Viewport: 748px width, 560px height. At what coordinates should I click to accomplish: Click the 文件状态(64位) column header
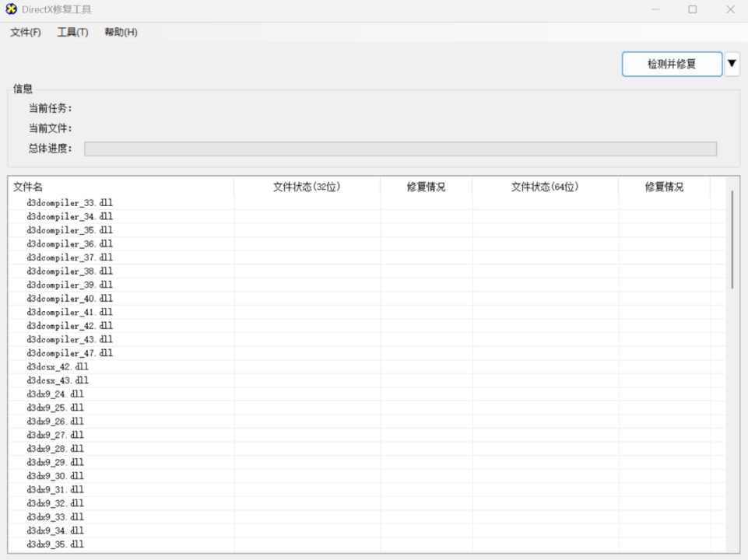[545, 187]
